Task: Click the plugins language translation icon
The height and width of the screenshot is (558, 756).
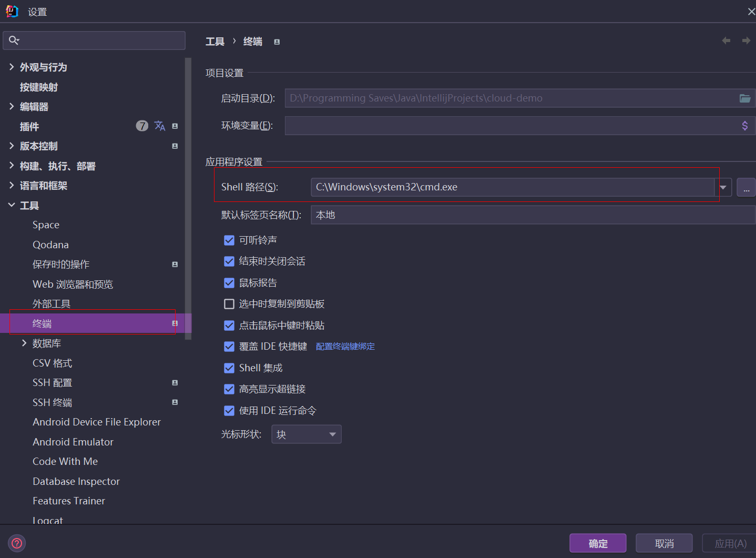Action: [160, 126]
